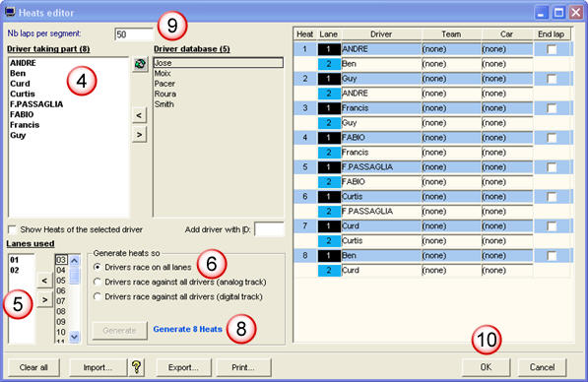Select lane 01 in lanes used list
Viewport: 588px width, 382px height.
15,260
